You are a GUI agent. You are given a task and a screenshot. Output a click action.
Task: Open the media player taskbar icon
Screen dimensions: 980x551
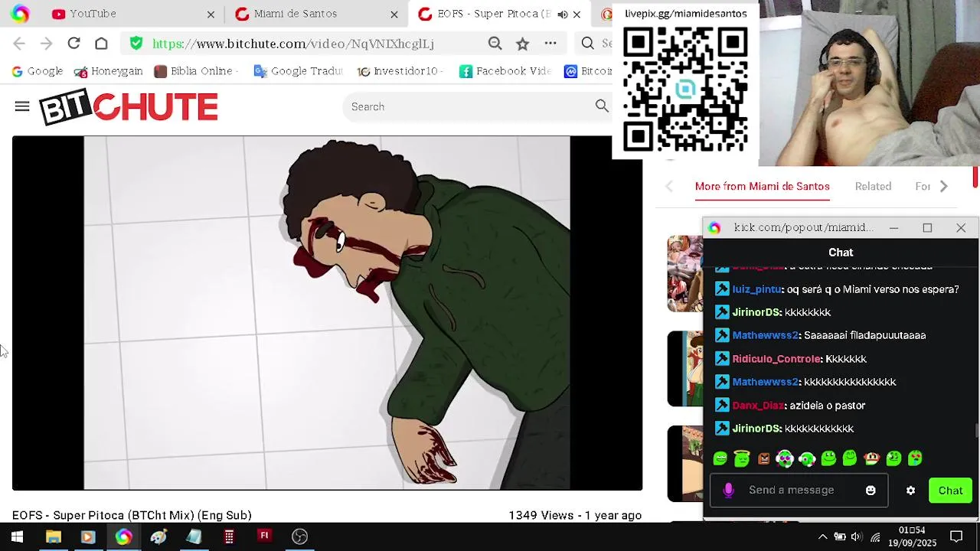coord(87,536)
